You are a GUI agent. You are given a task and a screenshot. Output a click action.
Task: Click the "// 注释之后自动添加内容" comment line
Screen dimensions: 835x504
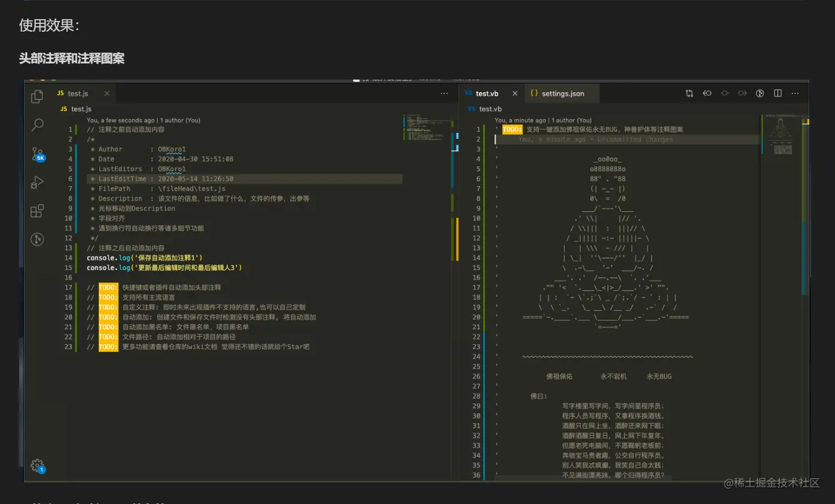point(126,248)
